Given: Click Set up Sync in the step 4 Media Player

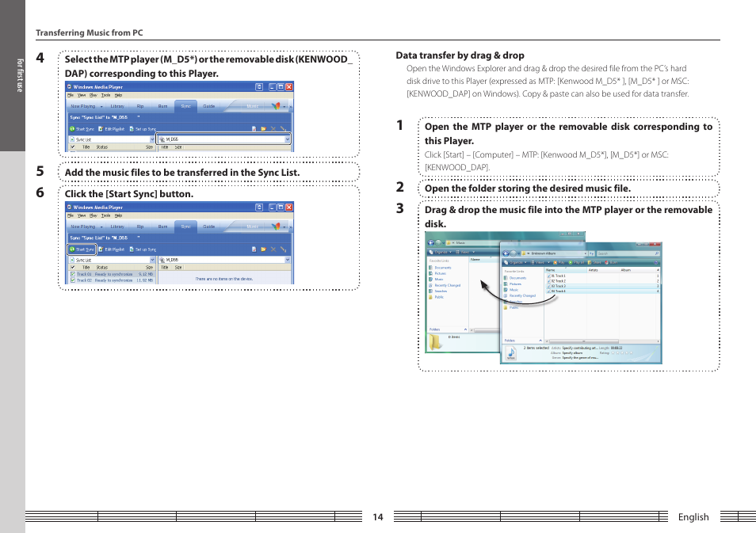Looking at the screenshot, I should pos(143,128).
